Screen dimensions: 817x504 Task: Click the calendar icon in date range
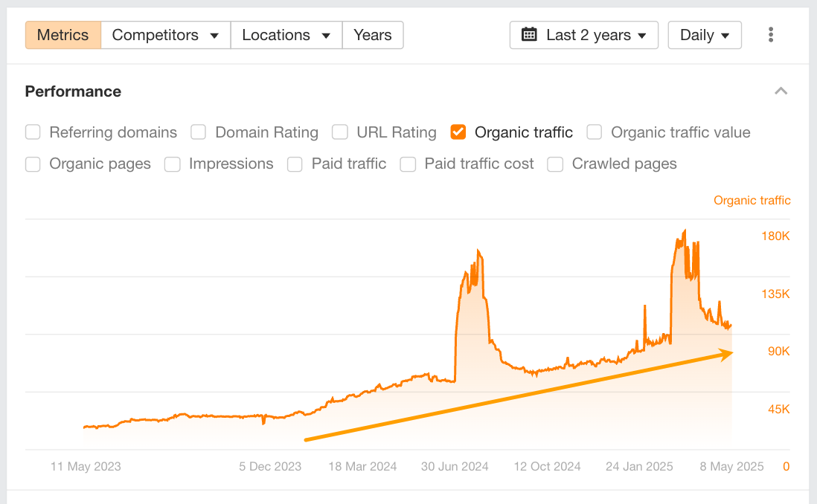(x=529, y=35)
